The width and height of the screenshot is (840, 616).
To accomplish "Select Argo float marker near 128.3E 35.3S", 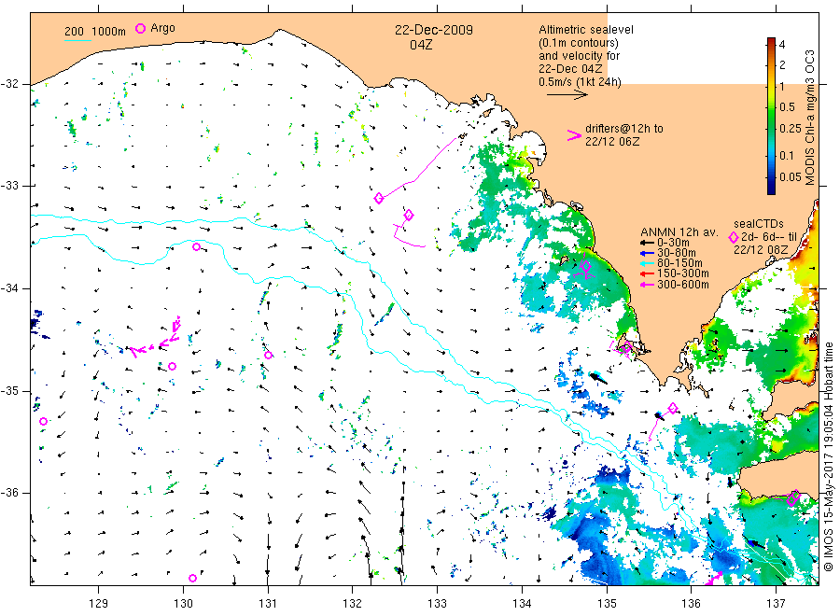I will point(43,422).
